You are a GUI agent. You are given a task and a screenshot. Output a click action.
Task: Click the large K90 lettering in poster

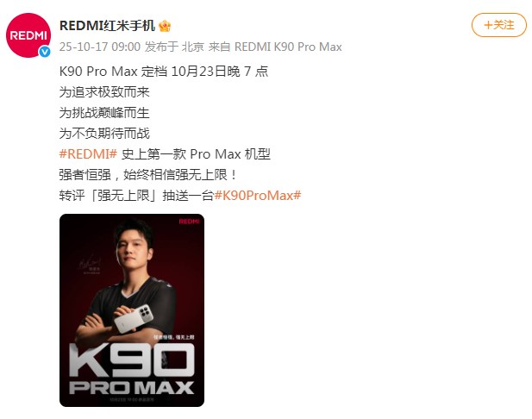(x=132, y=360)
